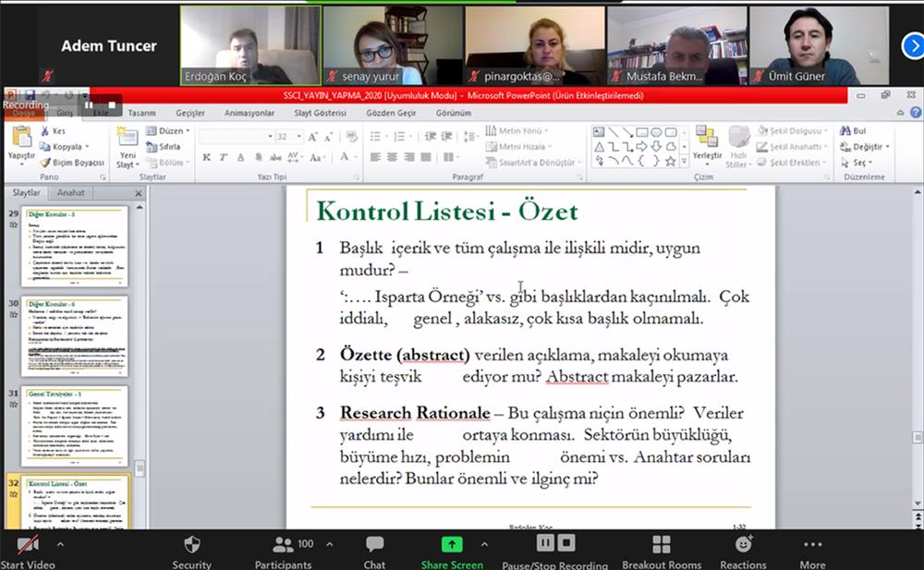This screenshot has height=570, width=924.
Task: Open Breakout Rooms in Zoom
Action: click(662, 552)
